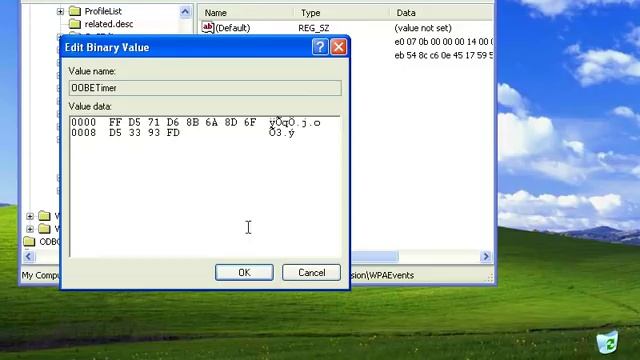Select the related.desc registry key
640x360 pixels.
pos(109,24)
